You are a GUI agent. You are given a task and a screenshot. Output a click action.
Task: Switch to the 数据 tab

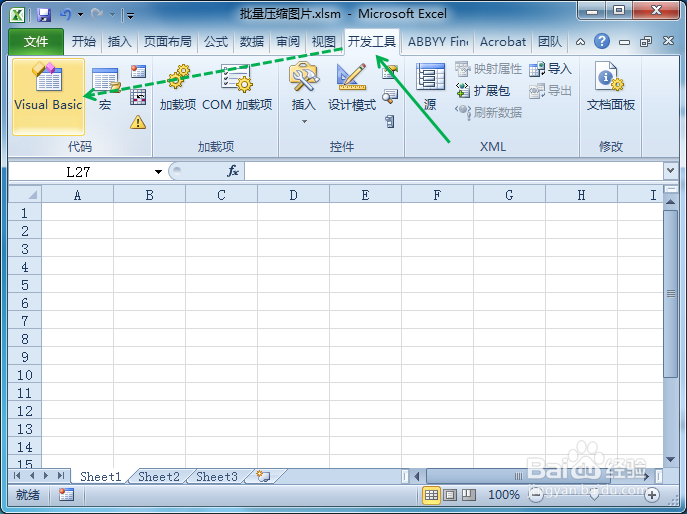(251, 42)
